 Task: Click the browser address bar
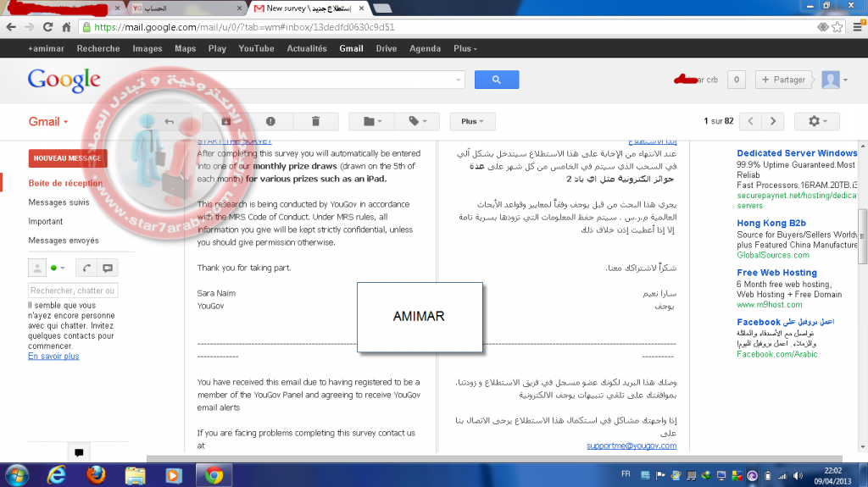click(448, 27)
